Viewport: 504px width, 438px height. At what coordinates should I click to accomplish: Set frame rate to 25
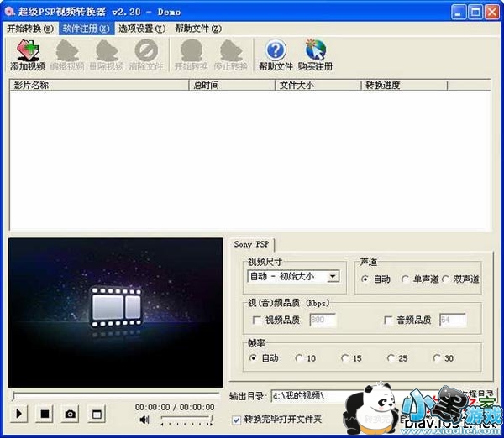point(391,358)
